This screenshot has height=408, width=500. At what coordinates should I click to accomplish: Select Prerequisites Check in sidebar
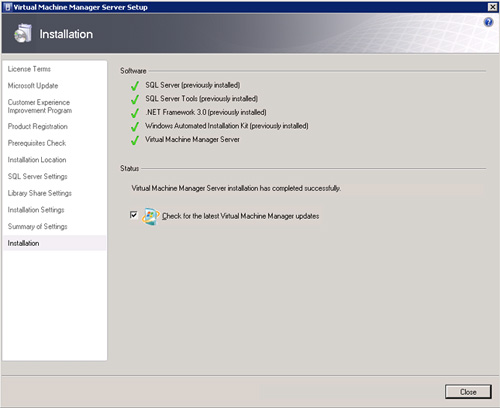point(37,143)
